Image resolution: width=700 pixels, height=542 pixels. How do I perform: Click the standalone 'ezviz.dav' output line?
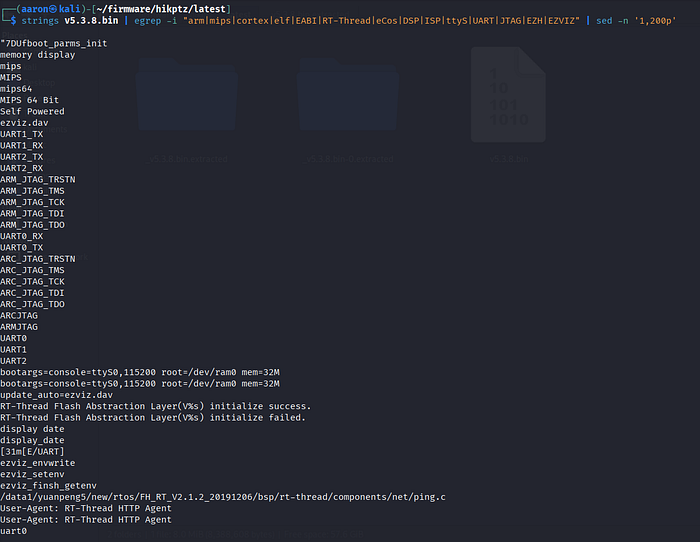(24, 123)
